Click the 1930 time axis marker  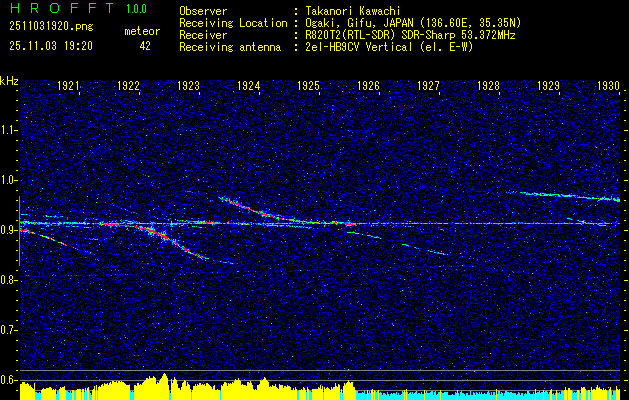(x=609, y=86)
